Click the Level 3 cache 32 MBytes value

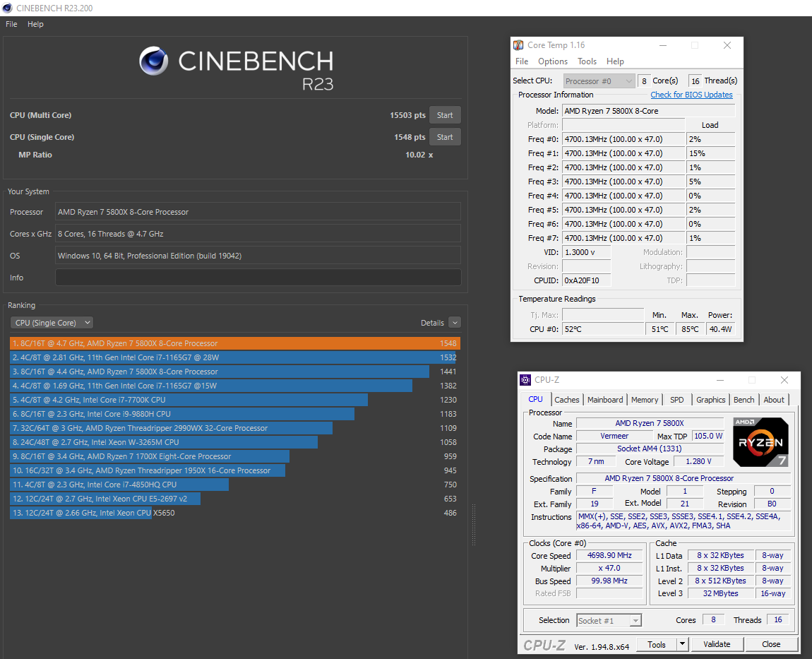pyautogui.click(x=720, y=593)
